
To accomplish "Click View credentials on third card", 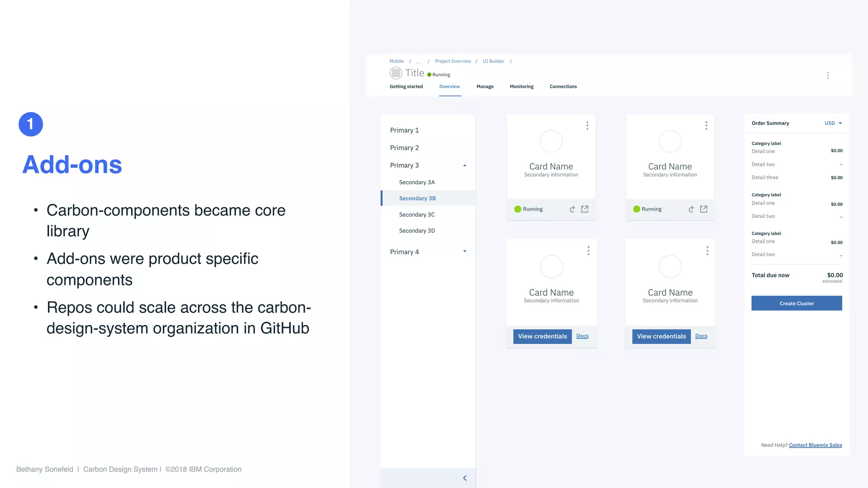I will pyautogui.click(x=542, y=336).
